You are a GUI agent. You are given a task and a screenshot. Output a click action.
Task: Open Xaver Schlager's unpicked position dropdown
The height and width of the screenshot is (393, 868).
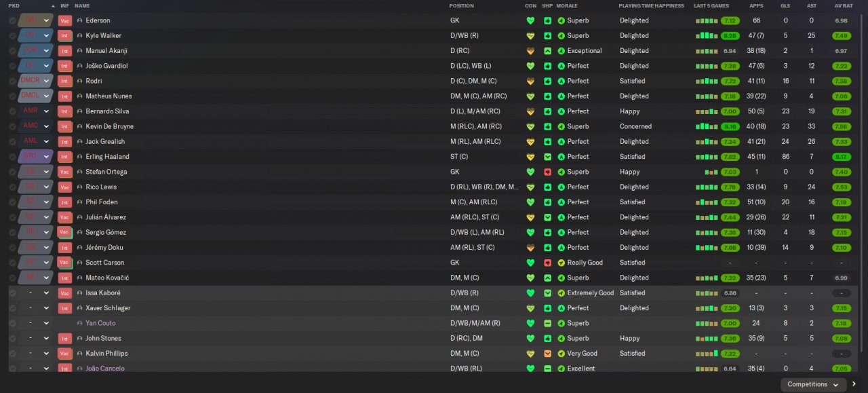click(x=36, y=308)
